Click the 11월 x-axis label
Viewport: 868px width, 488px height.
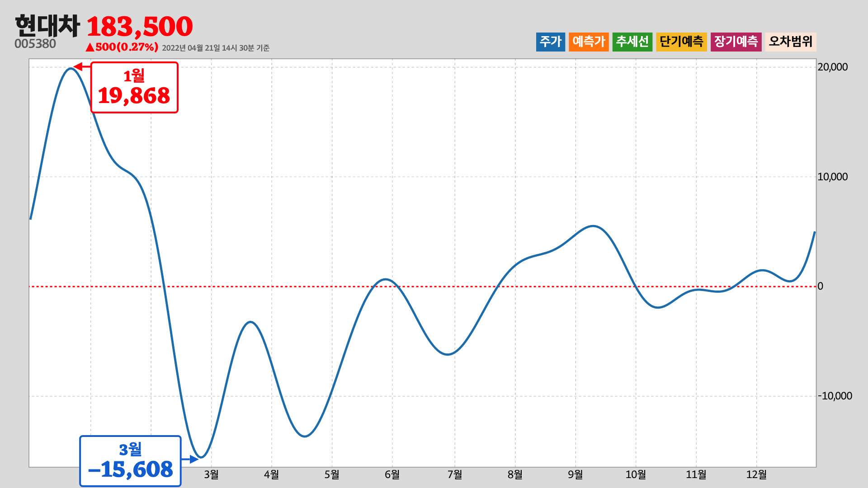click(x=696, y=474)
